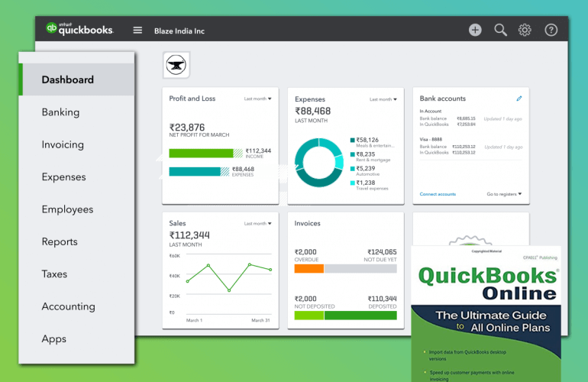Open Reports in sidebar
Viewport: 588px width, 382px height.
point(60,241)
